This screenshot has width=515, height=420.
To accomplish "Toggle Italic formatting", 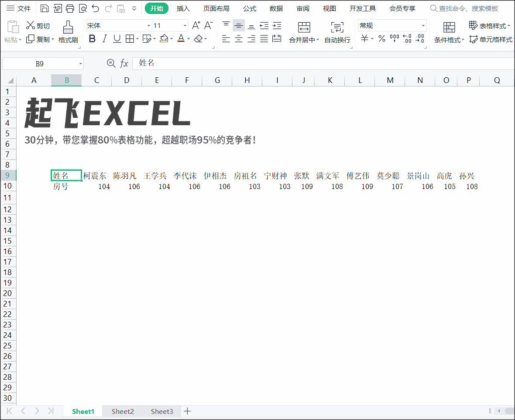I will 104,39.
